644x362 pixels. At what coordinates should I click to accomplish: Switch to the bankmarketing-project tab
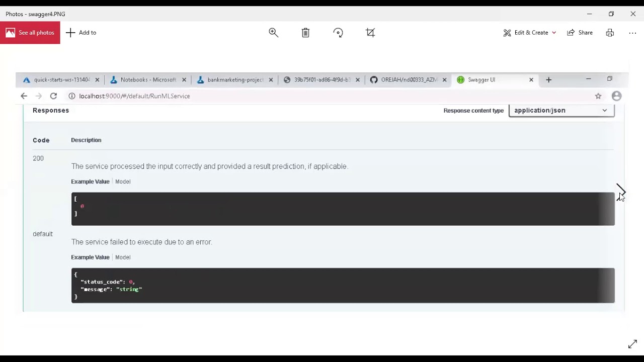pos(235,80)
